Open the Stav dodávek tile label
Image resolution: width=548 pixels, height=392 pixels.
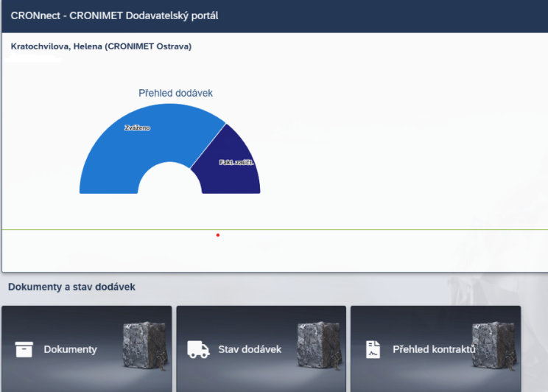click(x=250, y=349)
